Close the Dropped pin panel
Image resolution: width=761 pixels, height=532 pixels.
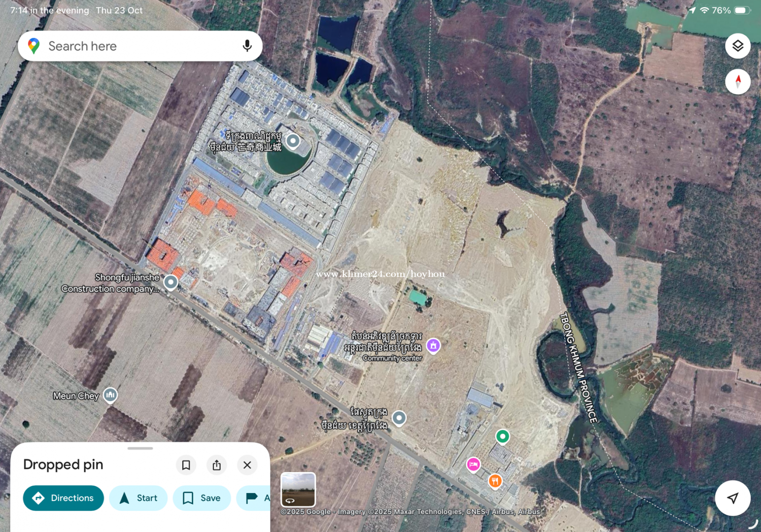(x=247, y=465)
